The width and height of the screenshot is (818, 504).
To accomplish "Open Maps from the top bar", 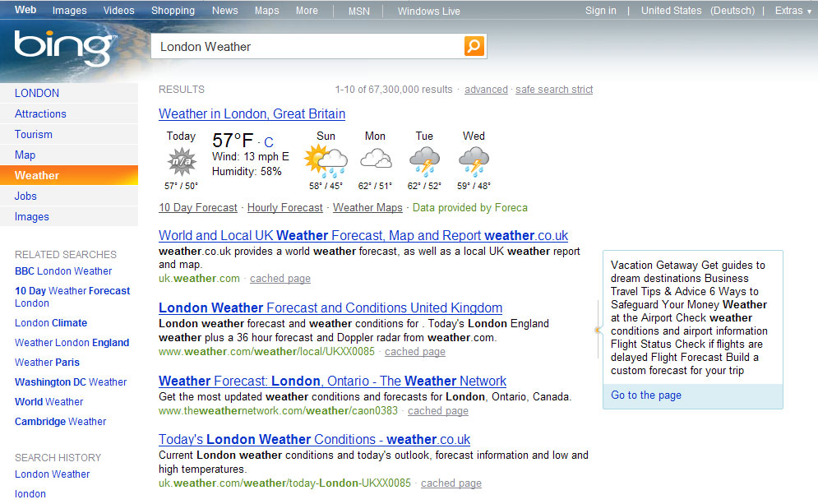I will pyautogui.click(x=266, y=11).
